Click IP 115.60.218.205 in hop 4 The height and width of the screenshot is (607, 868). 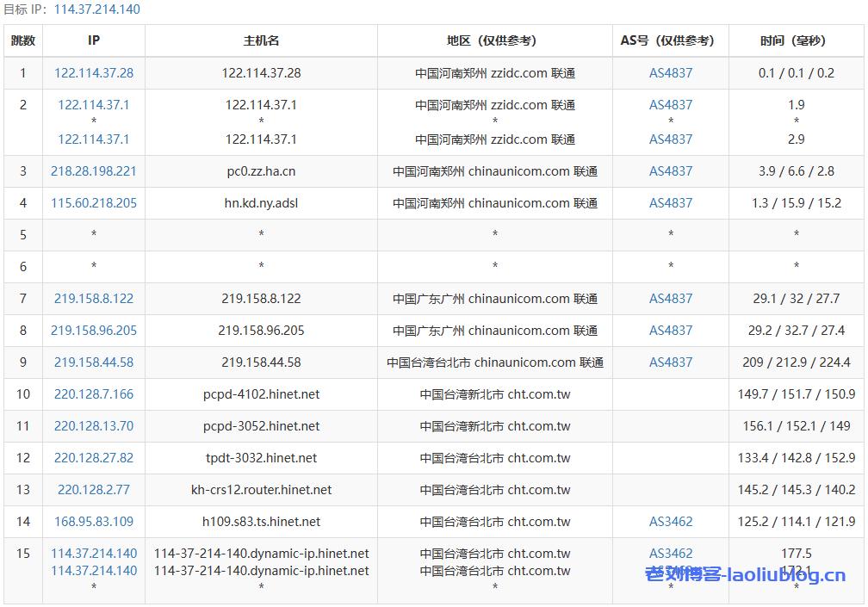point(93,202)
